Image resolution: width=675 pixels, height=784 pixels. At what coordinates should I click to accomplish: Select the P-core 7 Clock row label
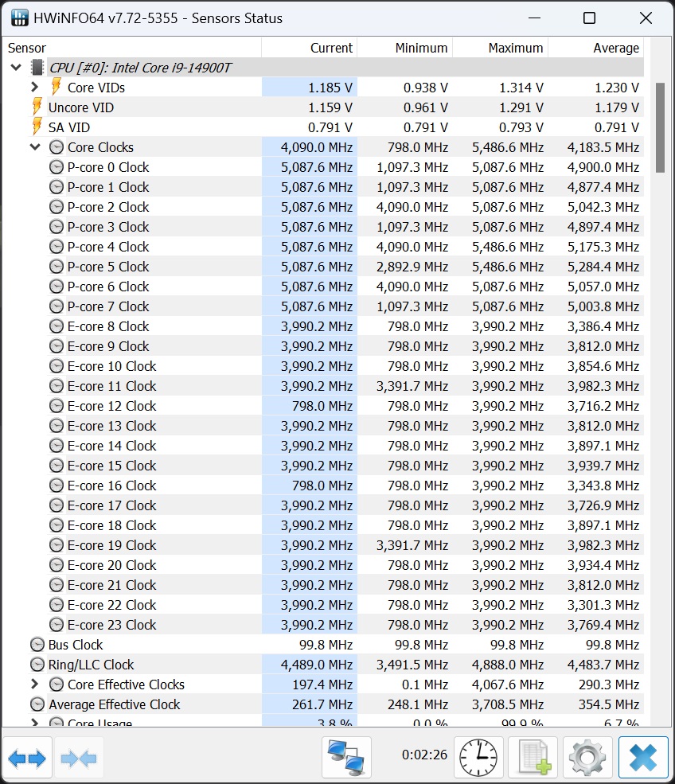pos(108,306)
